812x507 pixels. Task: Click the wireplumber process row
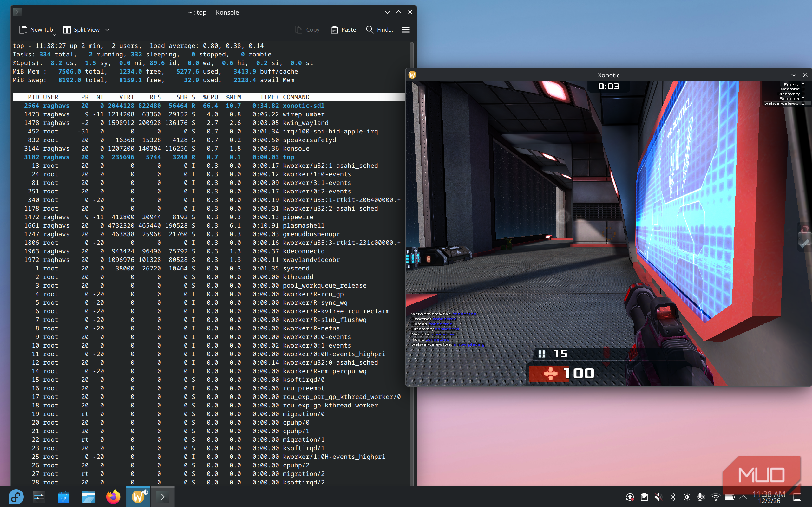208,114
